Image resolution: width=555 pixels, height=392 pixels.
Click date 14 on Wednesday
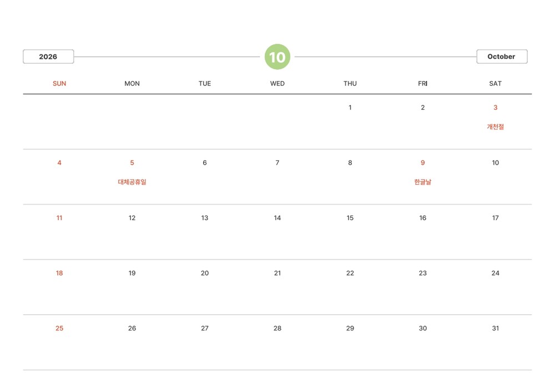[277, 218]
